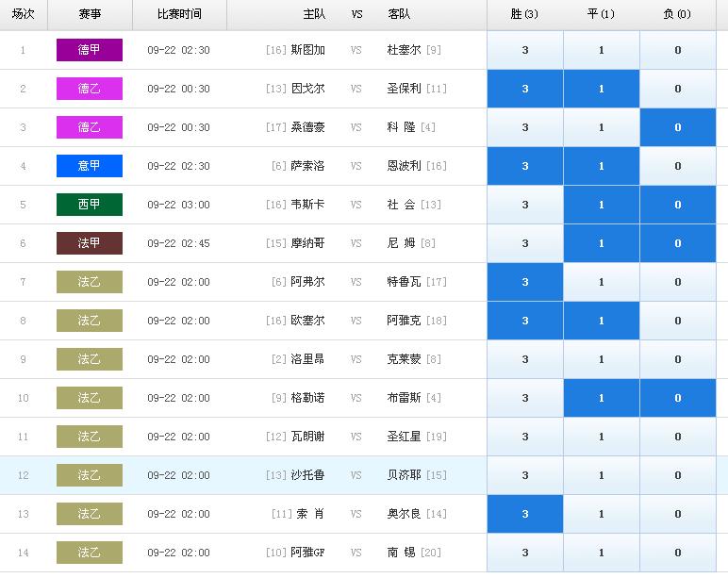Click the 法乙 badge for 阿弗尔 match
The height and width of the screenshot is (578, 728).
pos(90,282)
